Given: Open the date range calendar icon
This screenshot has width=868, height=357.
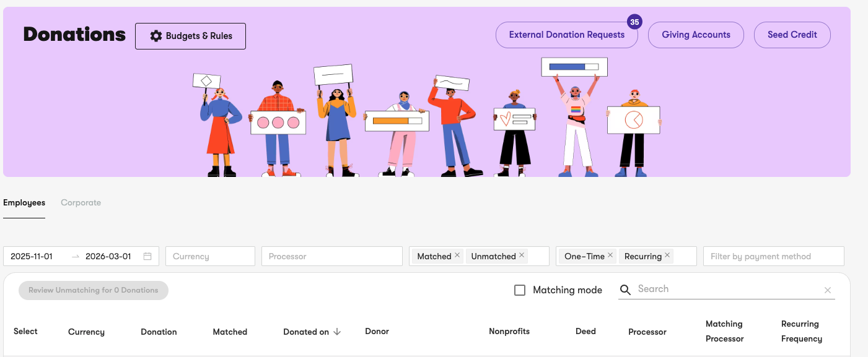Looking at the screenshot, I should point(147,256).
